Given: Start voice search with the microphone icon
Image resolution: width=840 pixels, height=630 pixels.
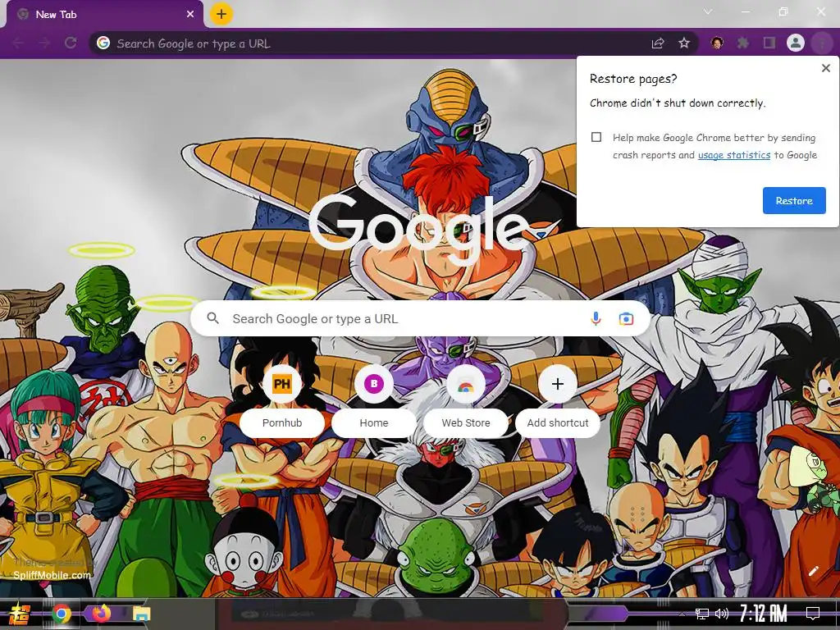Looking at the screenshot, I should pos(596,319).
